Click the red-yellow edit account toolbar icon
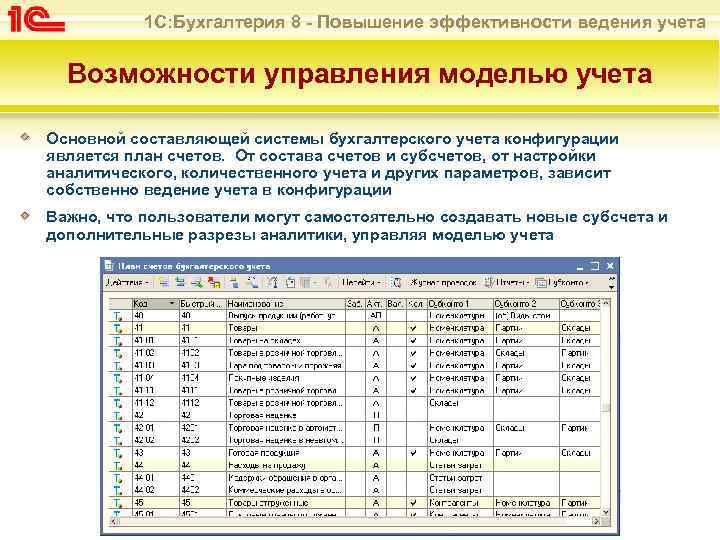Image resolution: width=720 pixels, height=540 pixels. pos(214,282)
